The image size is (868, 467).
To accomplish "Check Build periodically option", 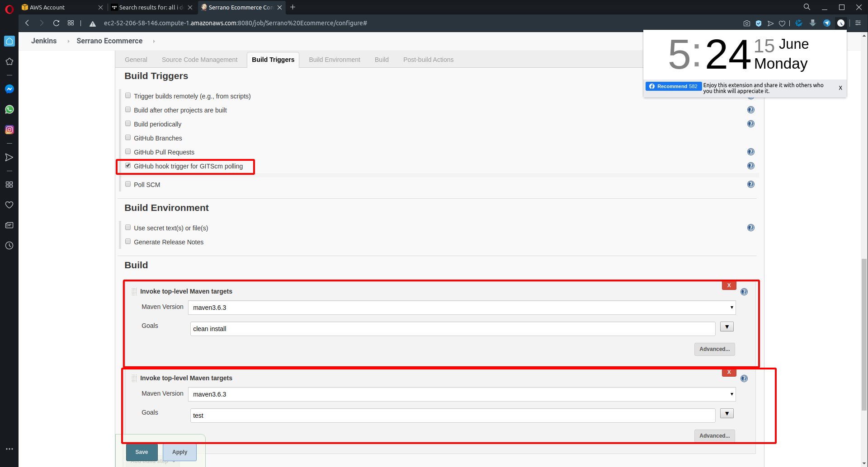I will pyautogui.click(x=128, y=124).
